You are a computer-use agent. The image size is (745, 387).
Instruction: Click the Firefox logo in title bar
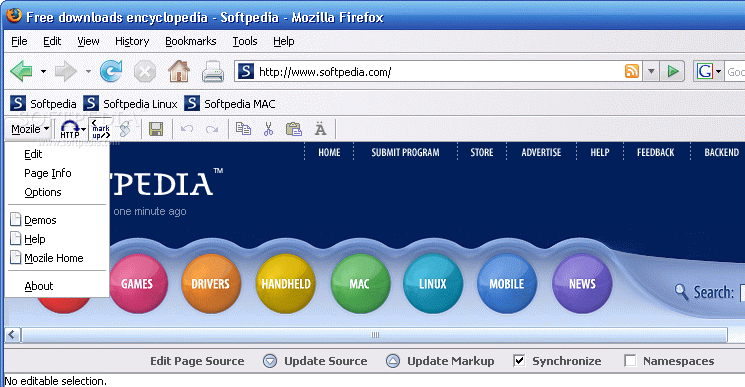14,15
